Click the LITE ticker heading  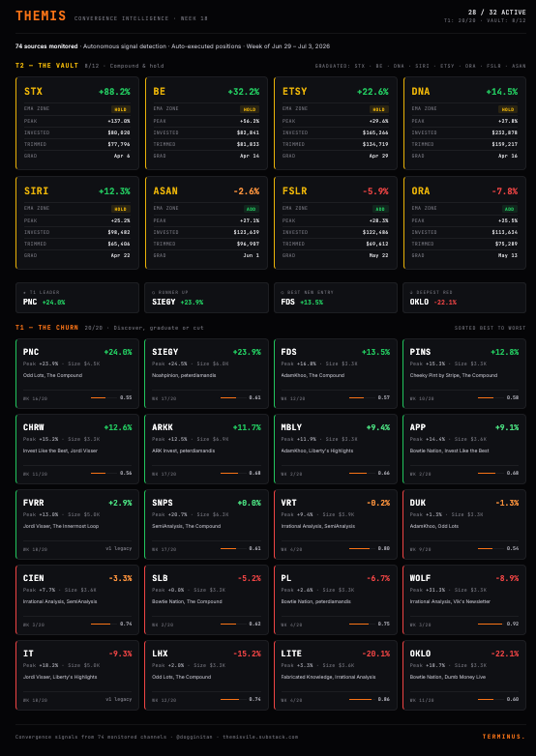291,654
